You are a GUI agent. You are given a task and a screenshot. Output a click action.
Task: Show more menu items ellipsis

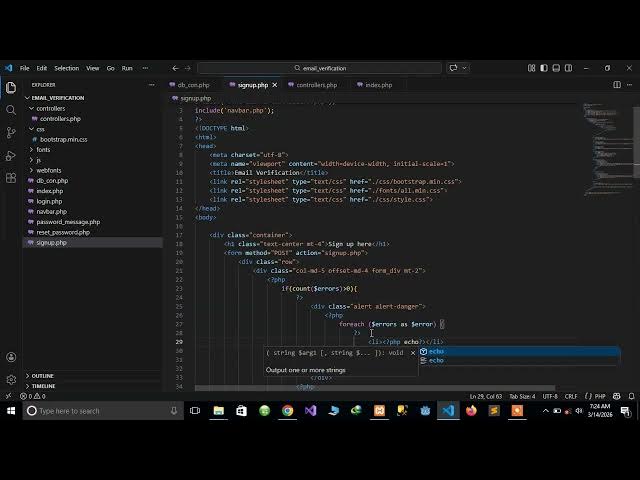[145, 68]
